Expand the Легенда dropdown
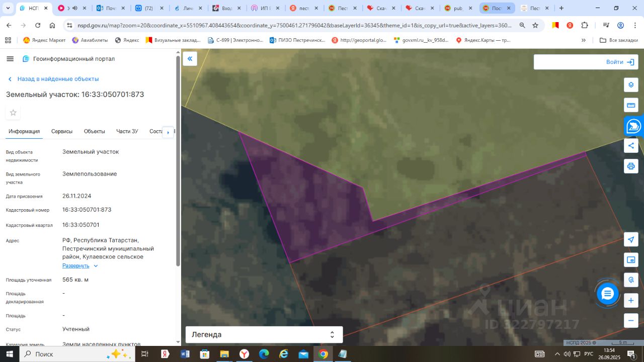This screenshot has height=362, width=644. tap(264, 334)
